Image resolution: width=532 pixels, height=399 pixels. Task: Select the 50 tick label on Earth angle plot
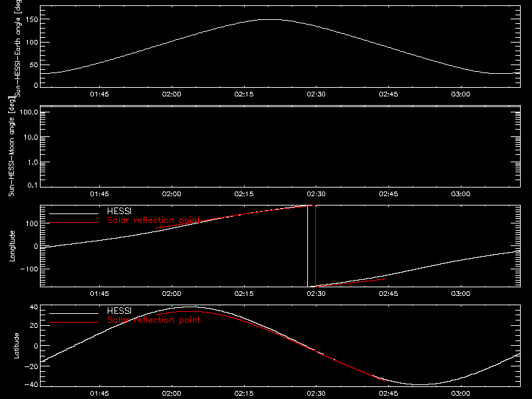pos(34,65)
